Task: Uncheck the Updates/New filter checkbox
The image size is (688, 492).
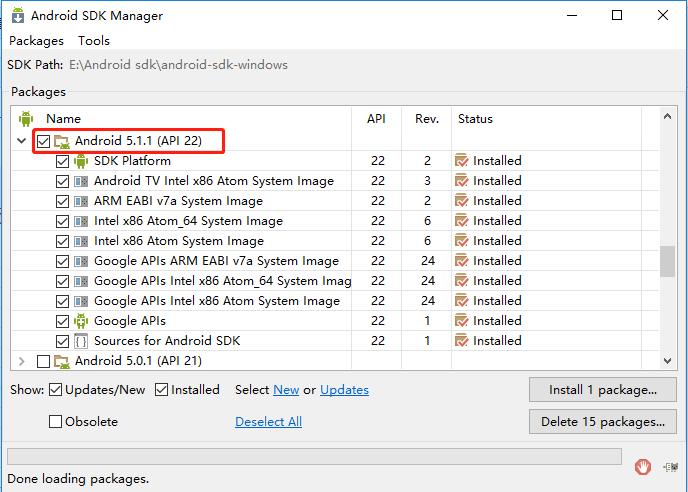Action: point(56,390)
